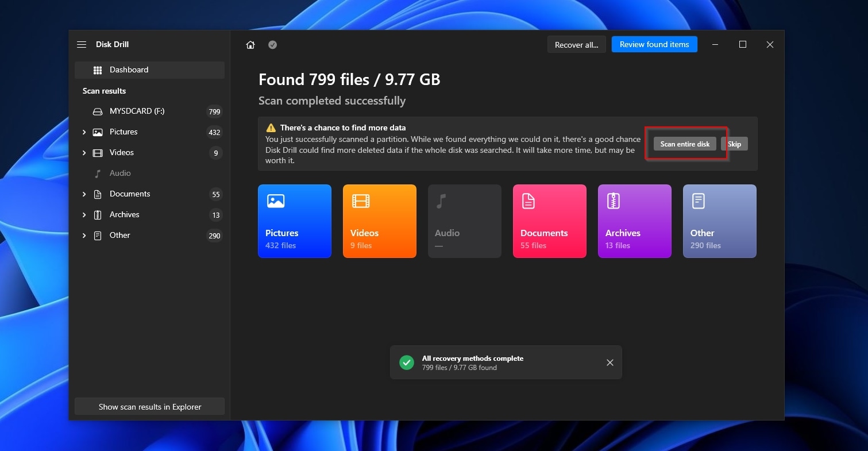This screenshot has height=451, width=868.
Task: Click the Skip button
Action: [x=734, y=144]
